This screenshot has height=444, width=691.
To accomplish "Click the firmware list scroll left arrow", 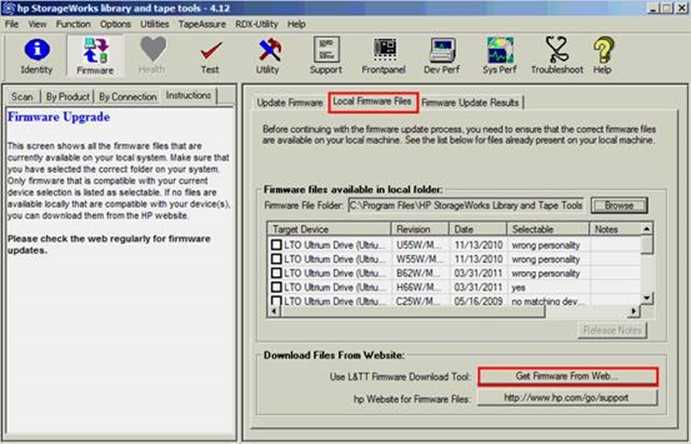I will point(274,311).
